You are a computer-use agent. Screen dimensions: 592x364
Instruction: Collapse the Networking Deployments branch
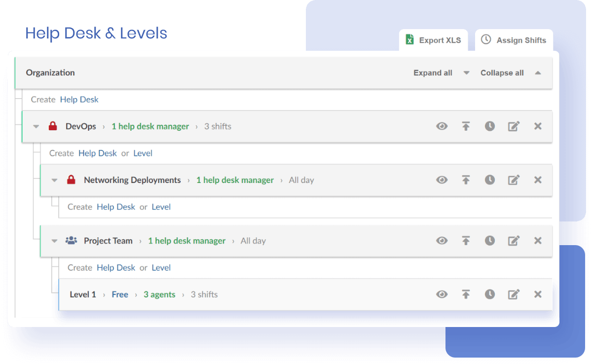point(54,180)
